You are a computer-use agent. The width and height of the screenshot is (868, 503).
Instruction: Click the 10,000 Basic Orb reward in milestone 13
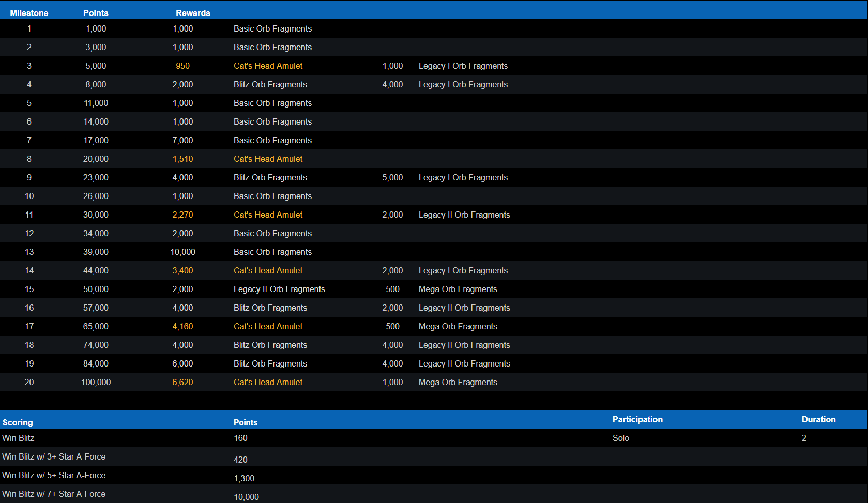[x=182, y=252]
